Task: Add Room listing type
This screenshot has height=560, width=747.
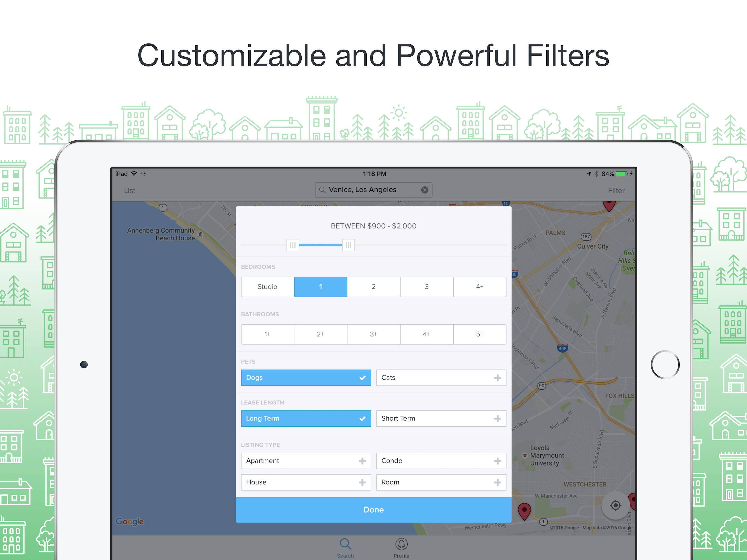Action: [441, 482]
